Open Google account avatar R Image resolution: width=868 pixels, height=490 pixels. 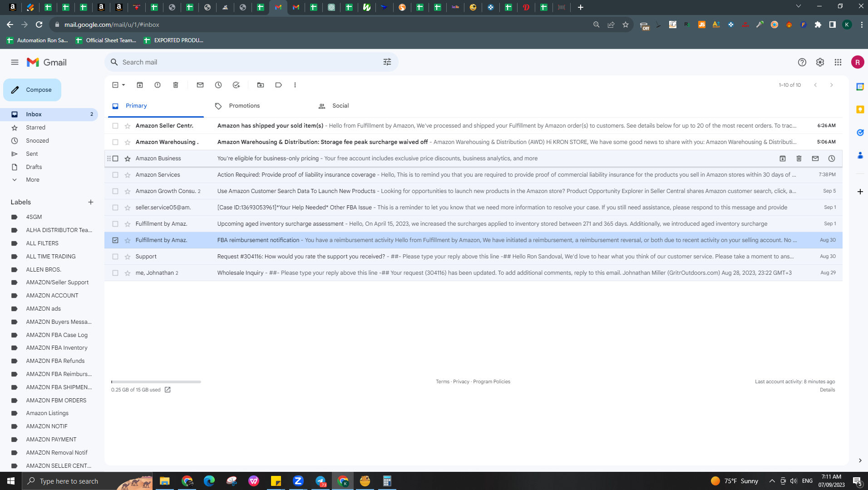[x=858, y=62]
